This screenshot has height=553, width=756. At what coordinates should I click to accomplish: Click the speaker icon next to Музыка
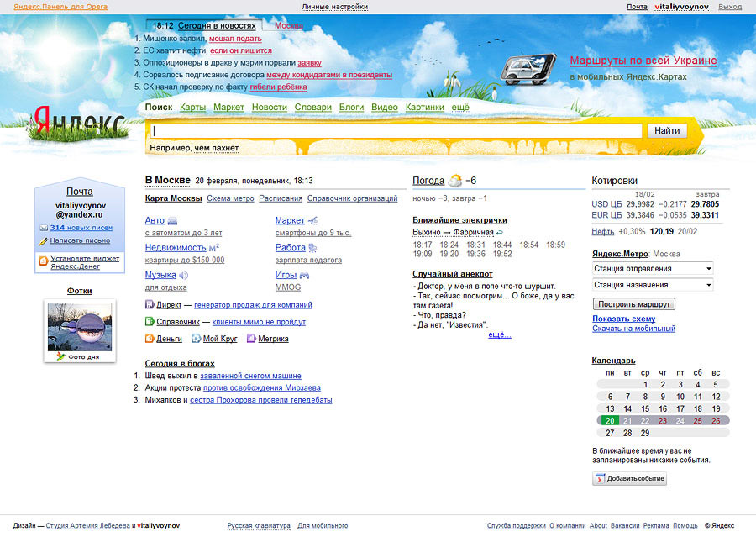[x=184, y=275]
